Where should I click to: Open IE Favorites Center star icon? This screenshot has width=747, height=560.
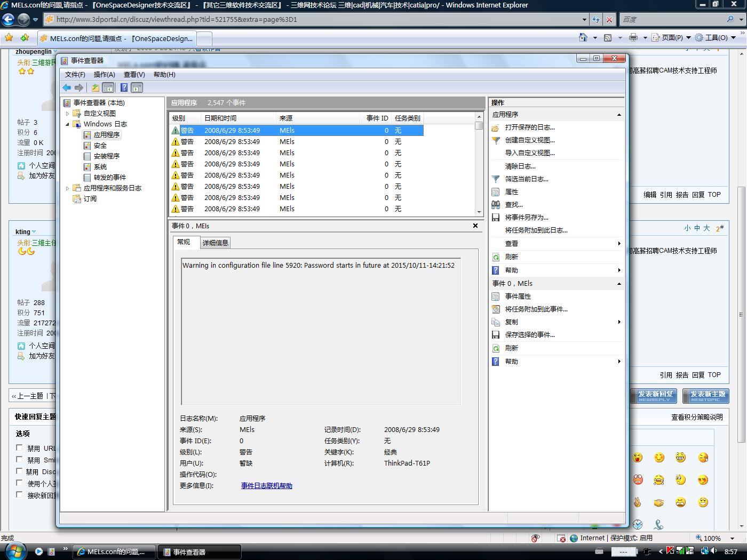pyautogui.click(x=9, y=38)
